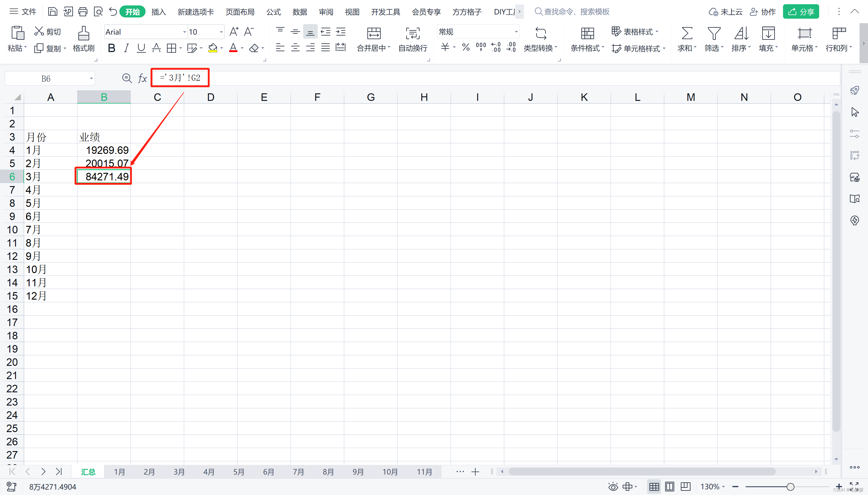The image size is (868, 495).
Task: Click the Not in Cloud (未上云) button
Action: point(725,12)
